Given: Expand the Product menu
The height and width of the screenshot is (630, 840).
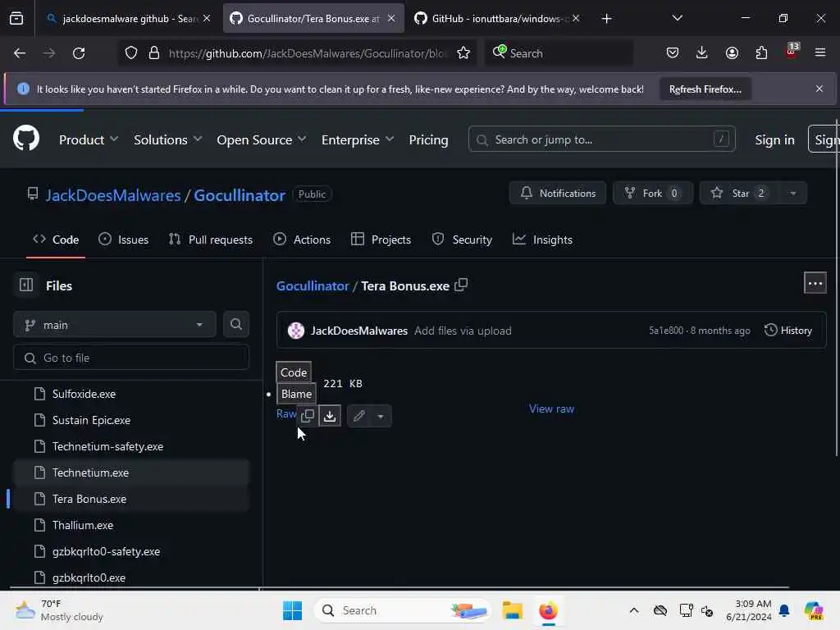Looking at the screenshot, I should (x=89, y=139).
